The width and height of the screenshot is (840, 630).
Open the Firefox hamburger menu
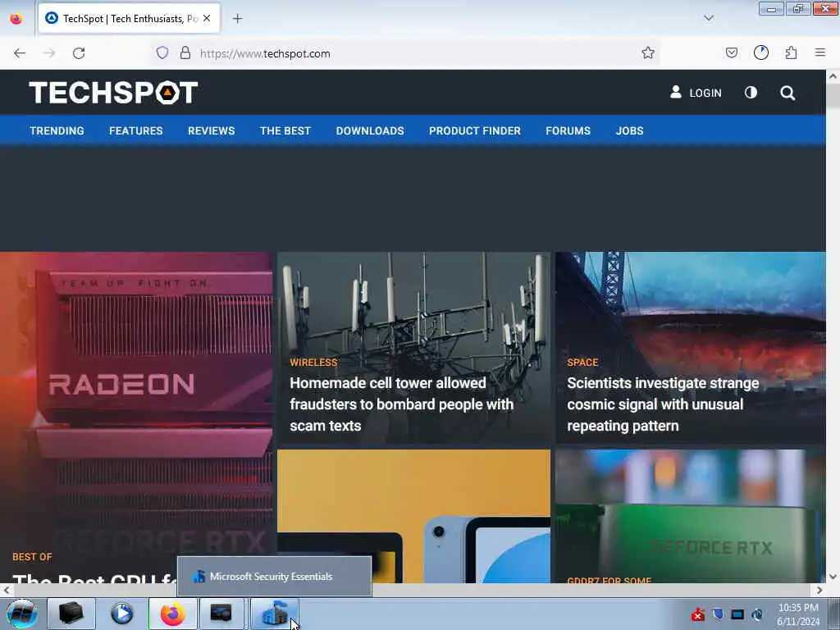tap(820, 52)
